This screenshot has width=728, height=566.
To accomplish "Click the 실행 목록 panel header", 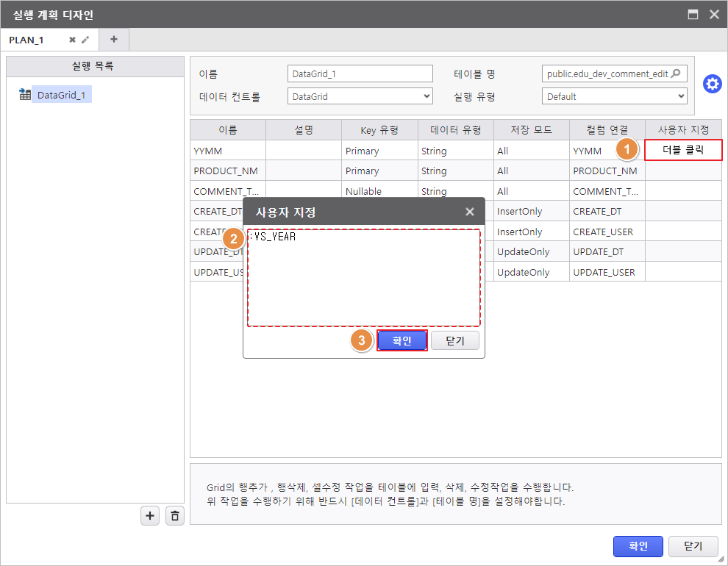I will pyautogui.click(x=95, y=66).
